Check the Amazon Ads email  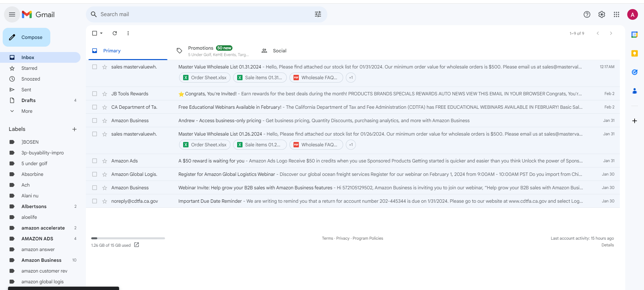pos(95,161)
